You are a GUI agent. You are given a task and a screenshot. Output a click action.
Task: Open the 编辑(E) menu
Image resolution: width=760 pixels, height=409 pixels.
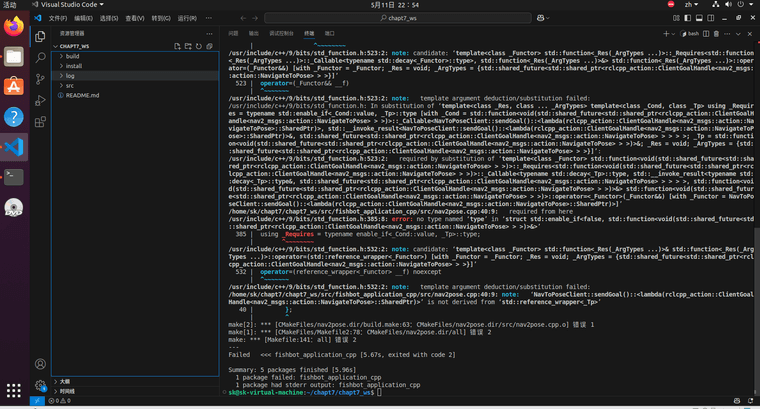83,18
